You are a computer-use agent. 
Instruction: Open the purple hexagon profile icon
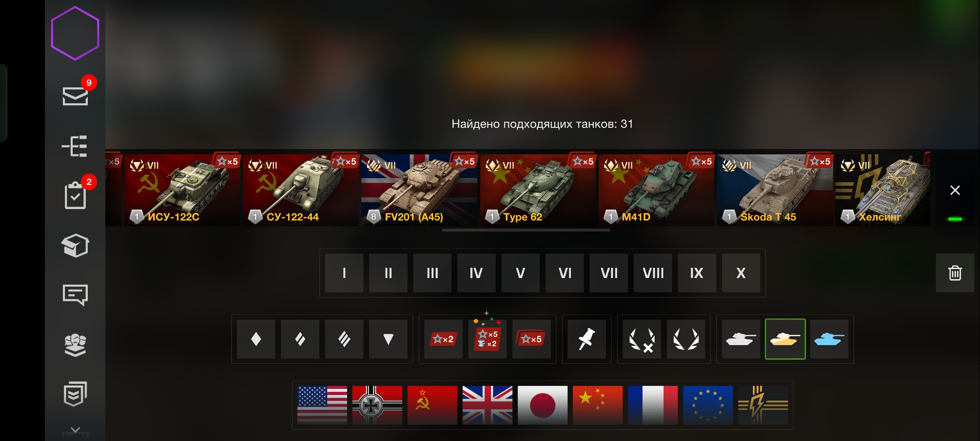pos(75,33)
